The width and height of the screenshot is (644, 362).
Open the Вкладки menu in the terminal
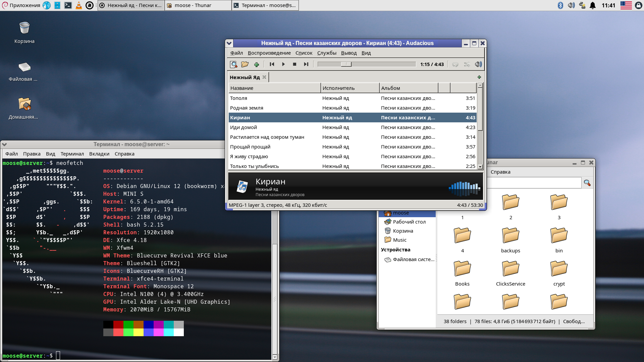[99, 154]
